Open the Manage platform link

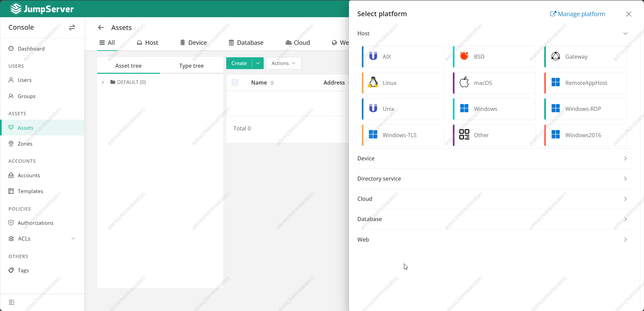pyautogui.click(x=578, y=14)
